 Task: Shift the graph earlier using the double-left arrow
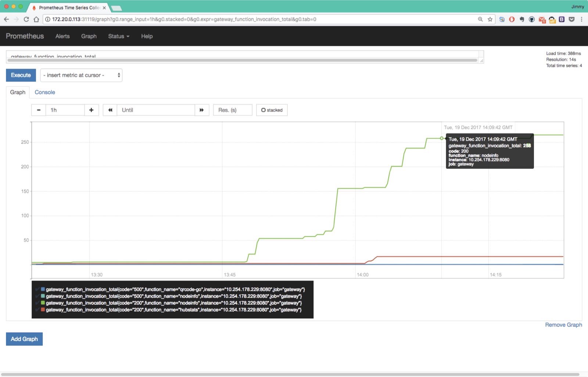click(110, 110)
